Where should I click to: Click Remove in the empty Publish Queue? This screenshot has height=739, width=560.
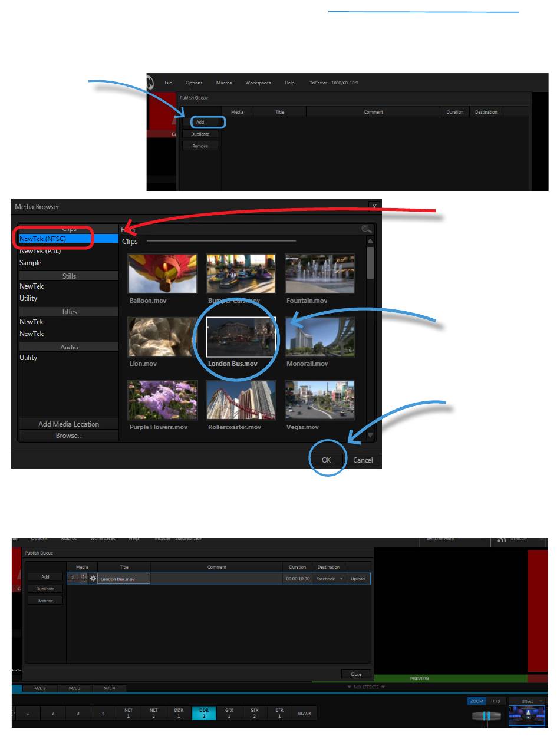coord(200,146)
